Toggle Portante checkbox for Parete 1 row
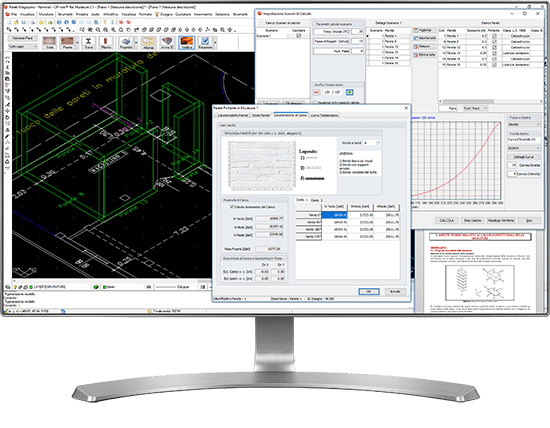Viewport: 550px width, 428px height. point(494,36)
